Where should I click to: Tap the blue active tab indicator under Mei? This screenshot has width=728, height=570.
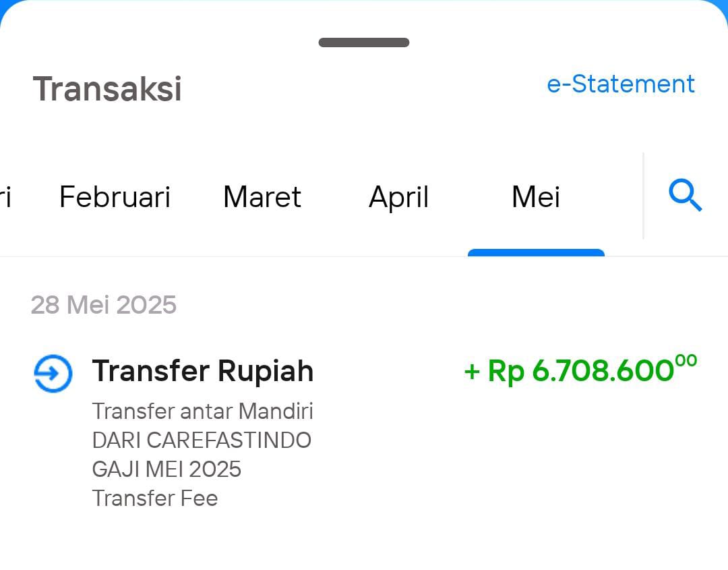coord(537,253)
